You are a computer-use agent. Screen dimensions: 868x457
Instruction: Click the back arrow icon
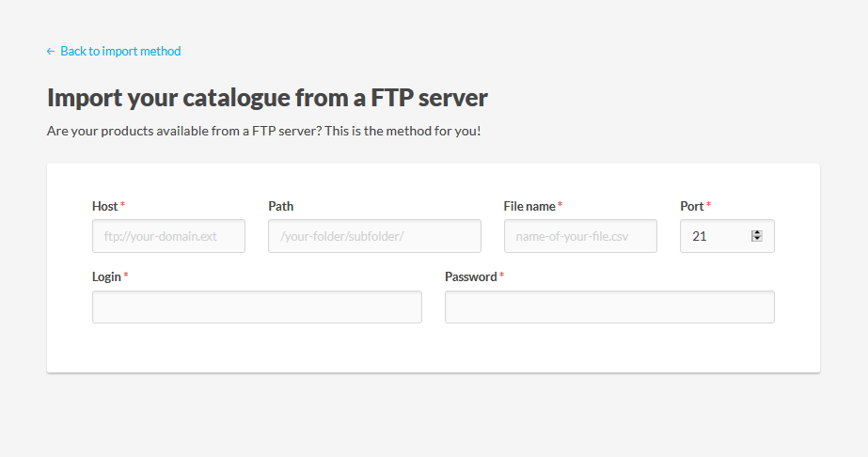pyautogui.click(x=51, y=52)
